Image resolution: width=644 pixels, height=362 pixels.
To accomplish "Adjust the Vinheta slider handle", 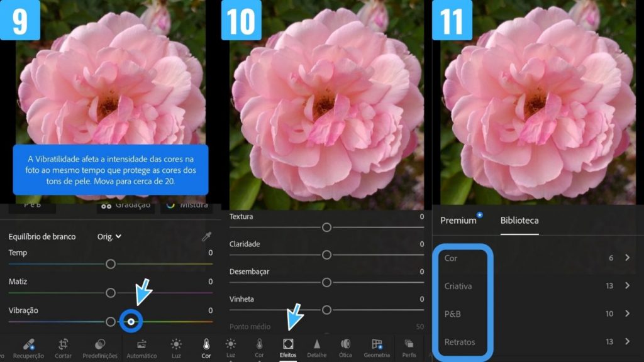I will point(326,310).
